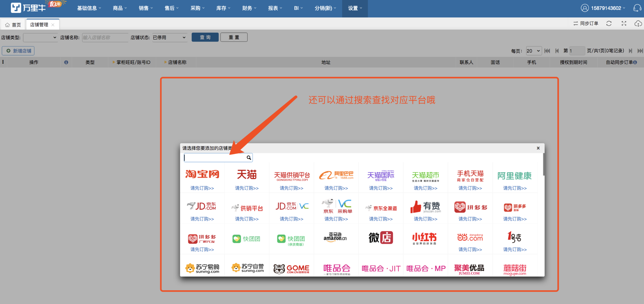Open the 售后 menu
Viewport: 644px width, 304px height.
[x=171, y=8]
